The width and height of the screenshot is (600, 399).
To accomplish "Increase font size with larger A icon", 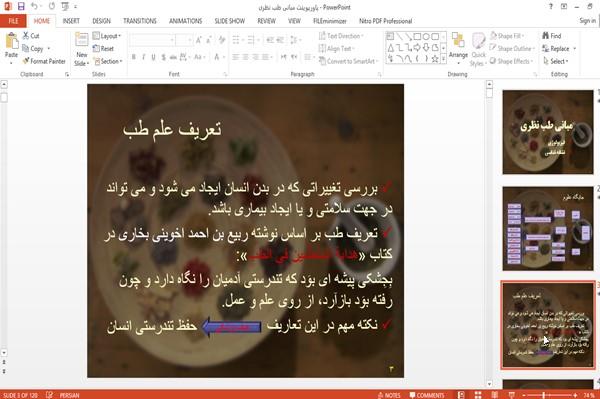I will click(199, 40).
